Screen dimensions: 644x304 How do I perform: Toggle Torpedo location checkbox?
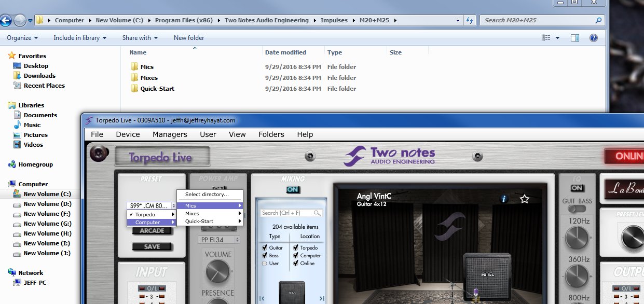tap(296, 248)
